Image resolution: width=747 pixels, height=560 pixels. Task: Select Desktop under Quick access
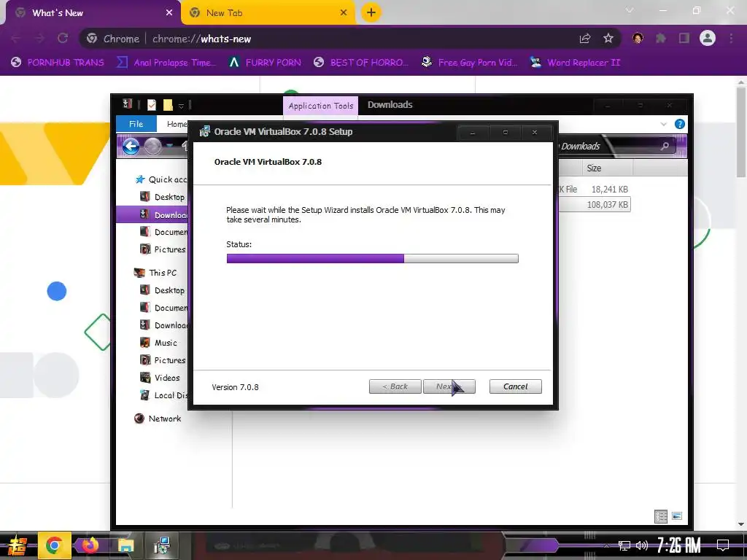[163, 197]
